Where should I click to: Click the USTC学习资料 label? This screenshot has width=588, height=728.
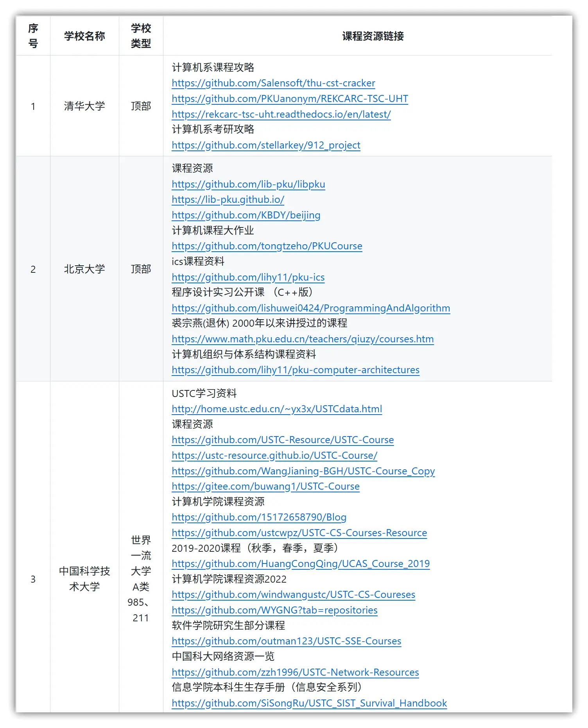click(204, 394)
